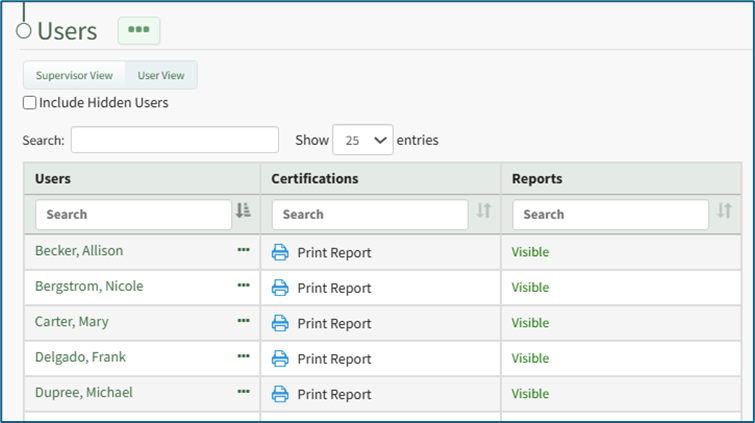This screenshot has height=423, width=755.
Task: Click the printer icon in Allison Becker's row
Action: [280, 252]
